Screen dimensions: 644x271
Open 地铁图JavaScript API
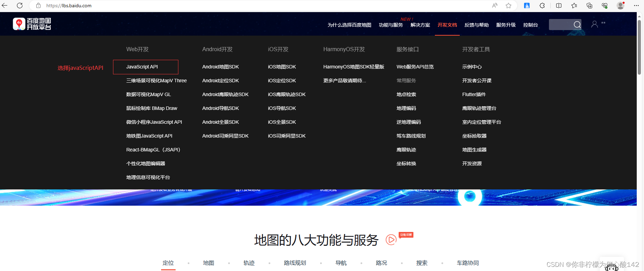(149, 136)
